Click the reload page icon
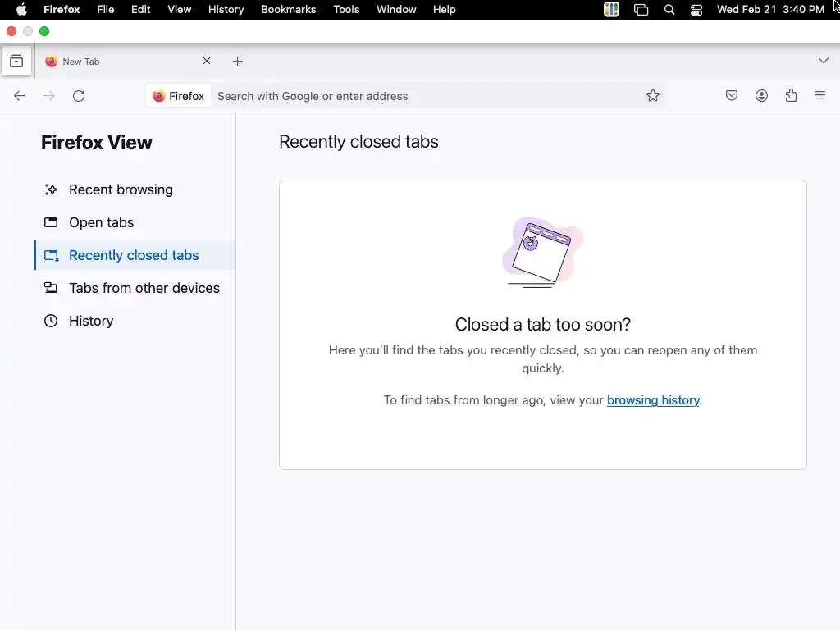 (79, 96)
